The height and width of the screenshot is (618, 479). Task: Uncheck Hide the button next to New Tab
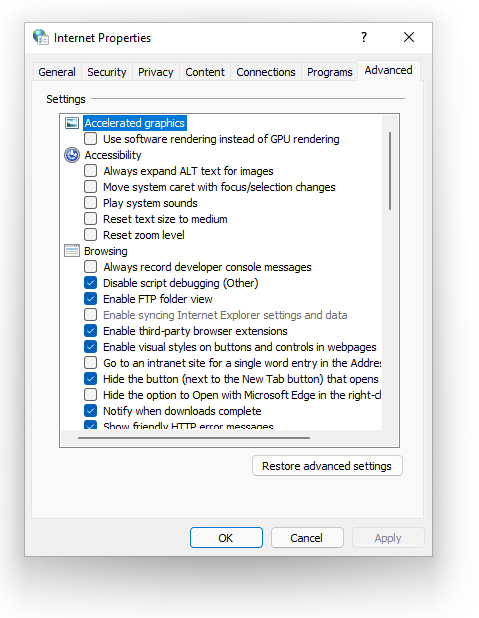91,379
